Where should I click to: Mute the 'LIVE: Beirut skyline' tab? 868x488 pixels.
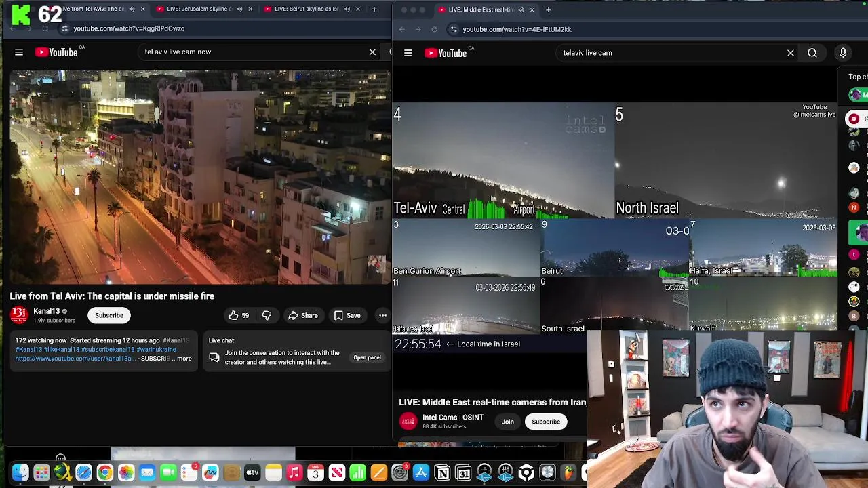[x=347, y=9]
